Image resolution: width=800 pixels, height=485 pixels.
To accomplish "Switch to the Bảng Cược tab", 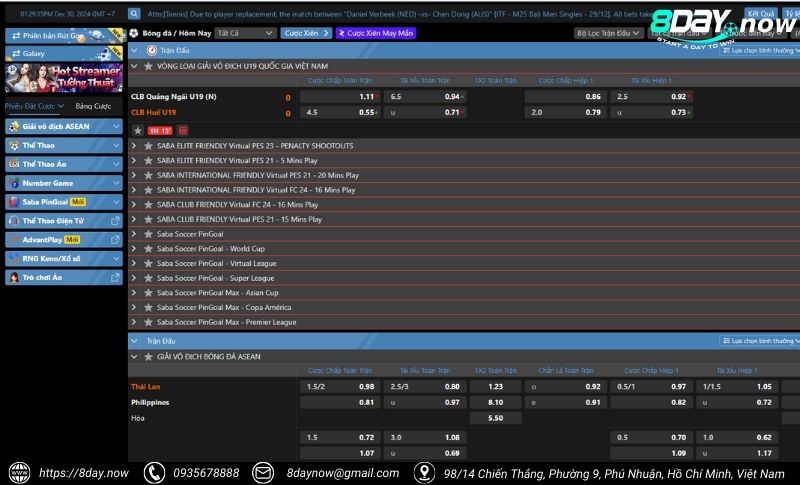I will (x=93, y=106).
